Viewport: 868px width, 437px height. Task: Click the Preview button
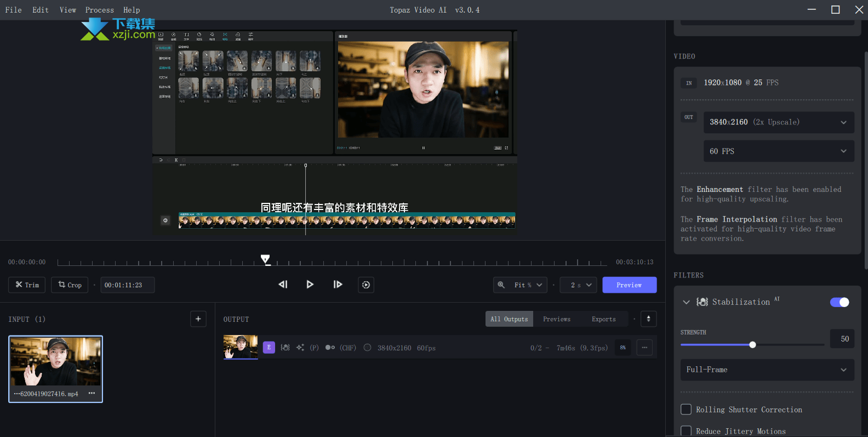click(629, 285)
